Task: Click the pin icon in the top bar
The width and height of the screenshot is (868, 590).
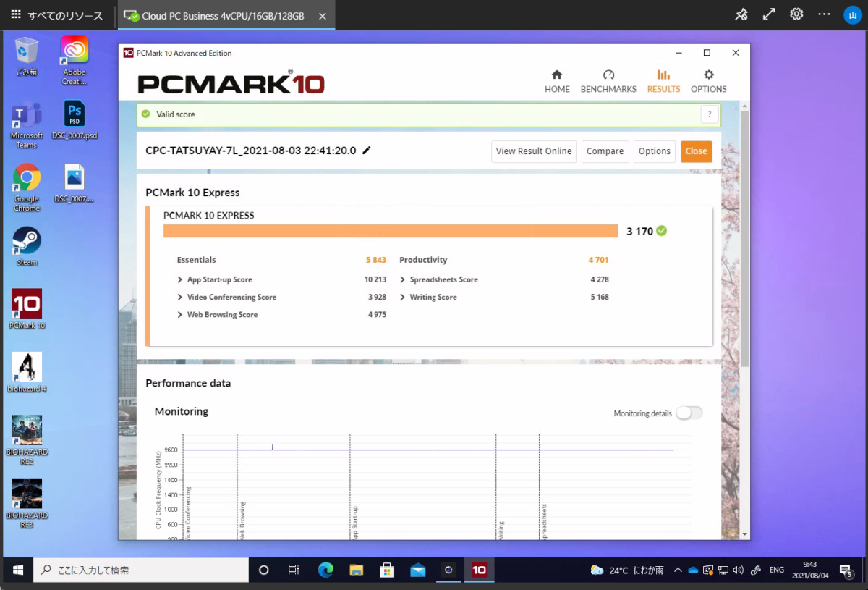Action: (741, 14)
